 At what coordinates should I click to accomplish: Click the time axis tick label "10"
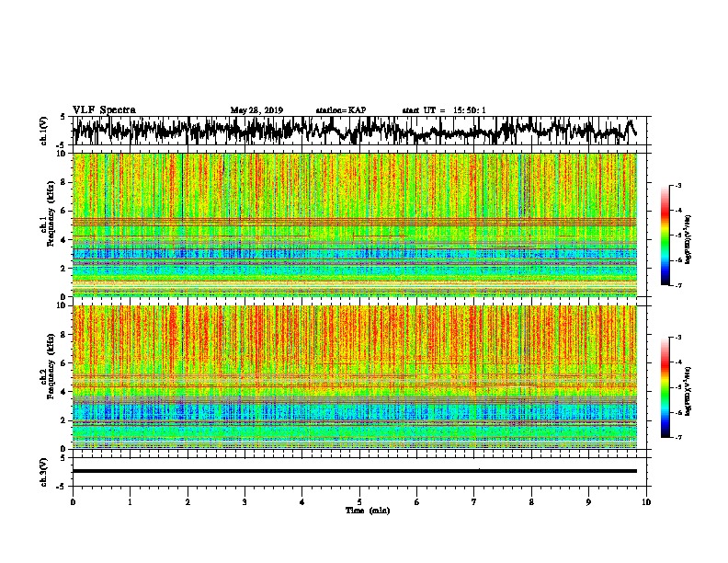[646, 502]
